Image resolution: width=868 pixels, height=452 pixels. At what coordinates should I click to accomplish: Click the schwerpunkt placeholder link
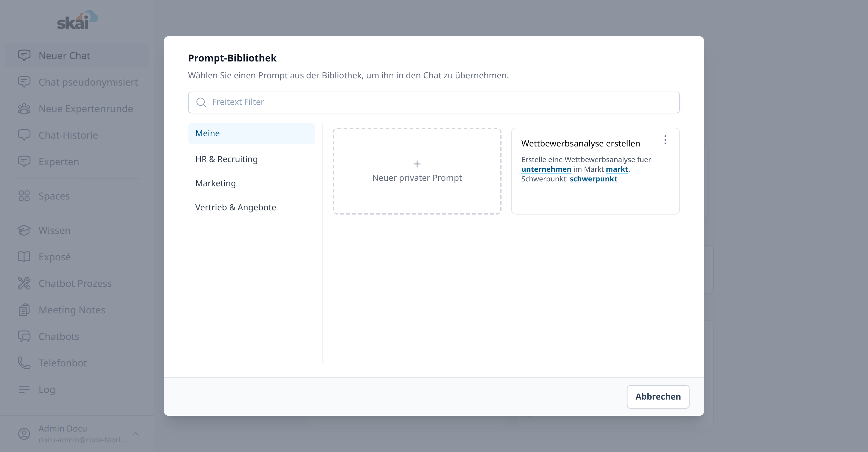coord(593,179)
